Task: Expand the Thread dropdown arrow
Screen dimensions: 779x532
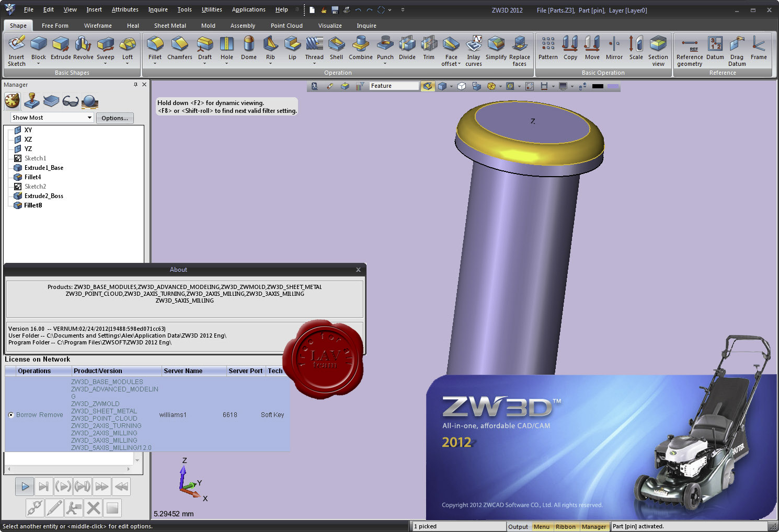Action: pos(314,64)
